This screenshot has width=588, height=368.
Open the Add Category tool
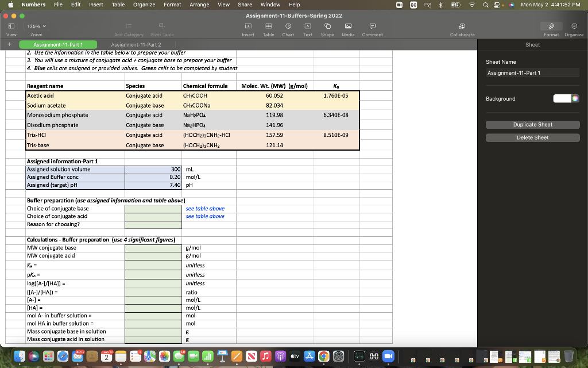click(127, 27)
